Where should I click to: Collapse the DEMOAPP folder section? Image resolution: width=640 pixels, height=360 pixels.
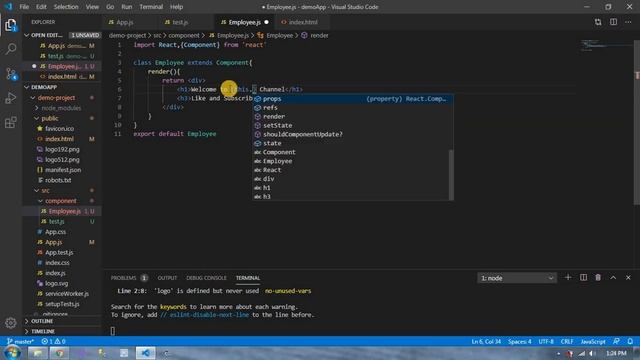[x=62, y=87]
